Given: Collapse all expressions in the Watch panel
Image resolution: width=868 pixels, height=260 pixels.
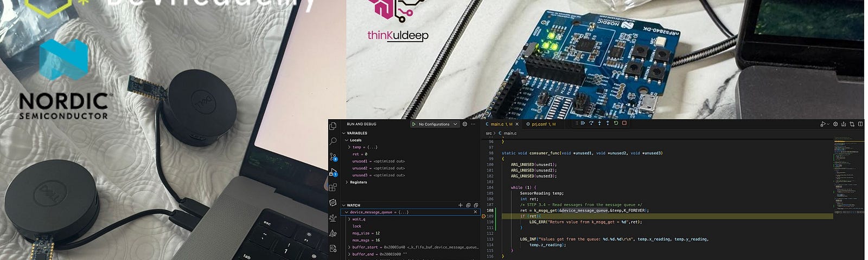Looking at the screenshot, I should click(x=468, y=205).
